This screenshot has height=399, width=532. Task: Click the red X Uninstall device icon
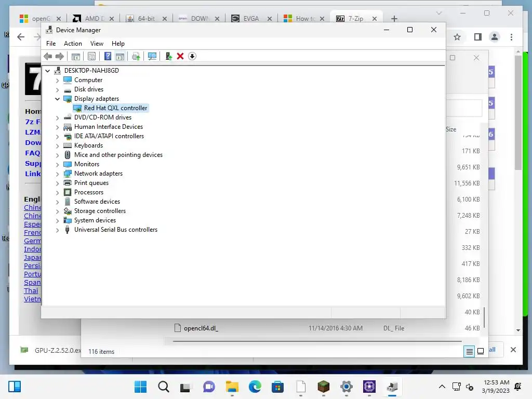click(x=180, y=56)
